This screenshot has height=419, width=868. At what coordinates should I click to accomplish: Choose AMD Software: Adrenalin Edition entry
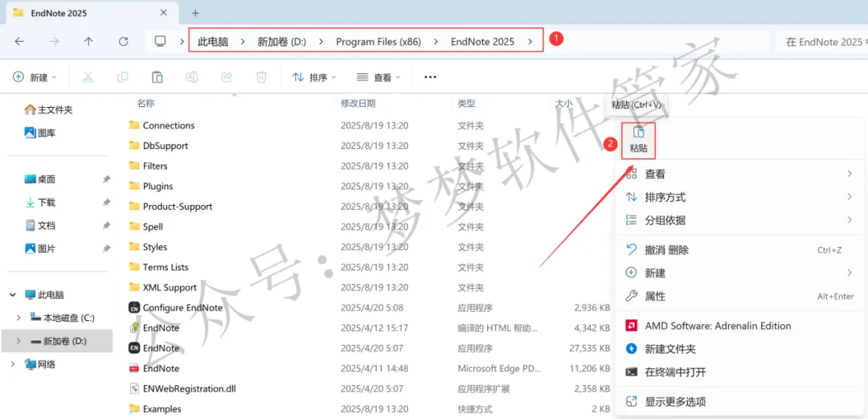click(739, 326)
